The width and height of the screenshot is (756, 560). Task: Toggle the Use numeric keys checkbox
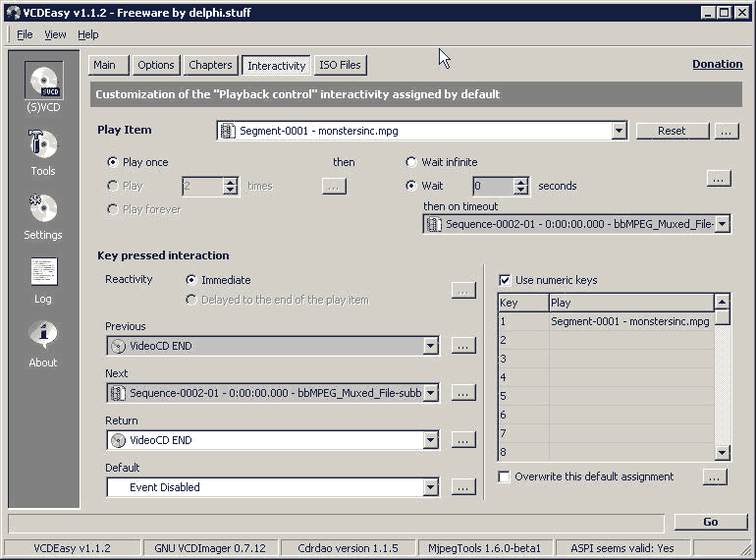tap(505, 280)
